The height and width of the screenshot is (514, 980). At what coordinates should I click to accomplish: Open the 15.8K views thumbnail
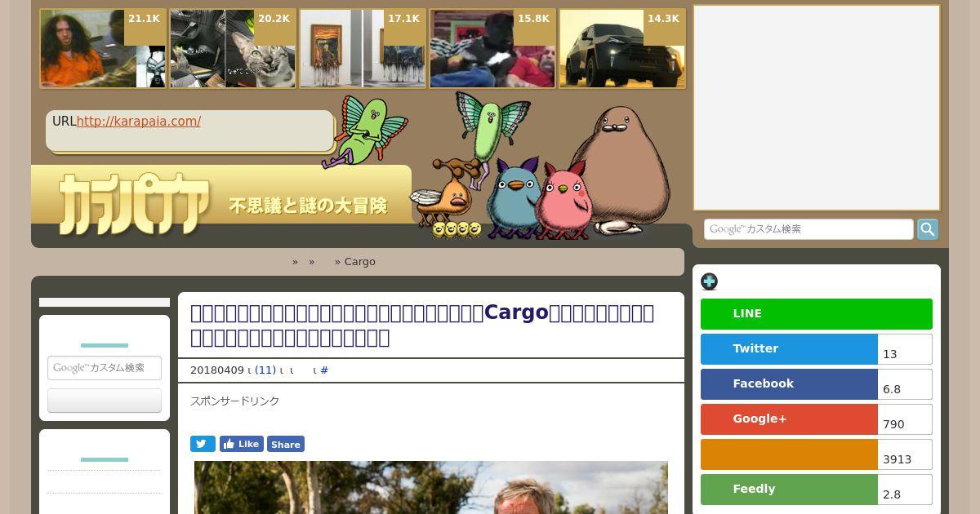tap(492, 48)
